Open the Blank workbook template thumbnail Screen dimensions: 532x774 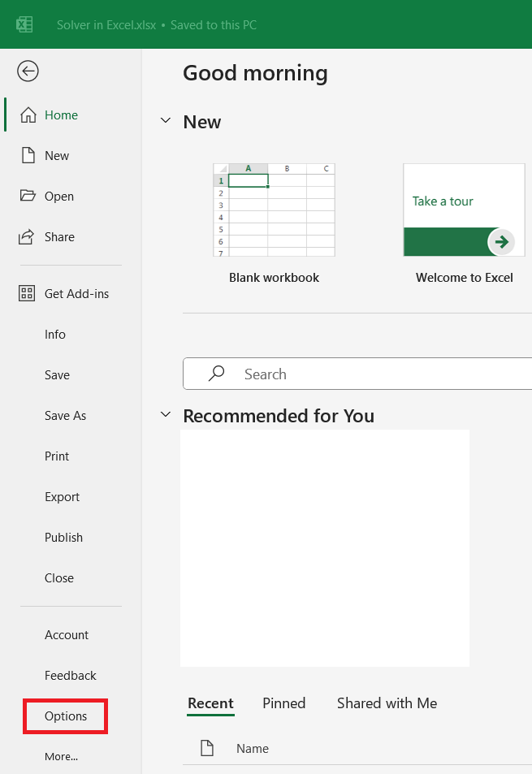(x=274, y=210)
